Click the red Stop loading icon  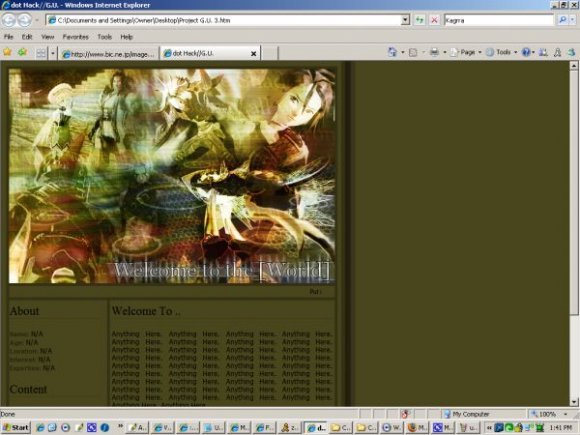(x=434, y=20)
